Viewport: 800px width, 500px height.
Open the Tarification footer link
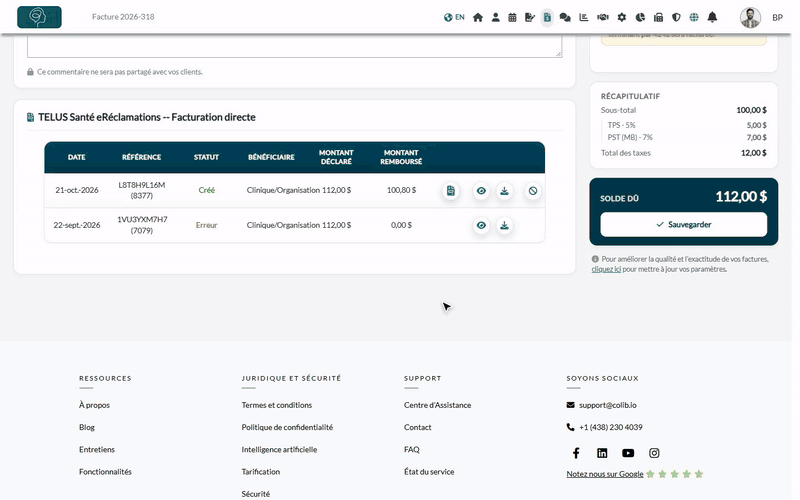261,472
